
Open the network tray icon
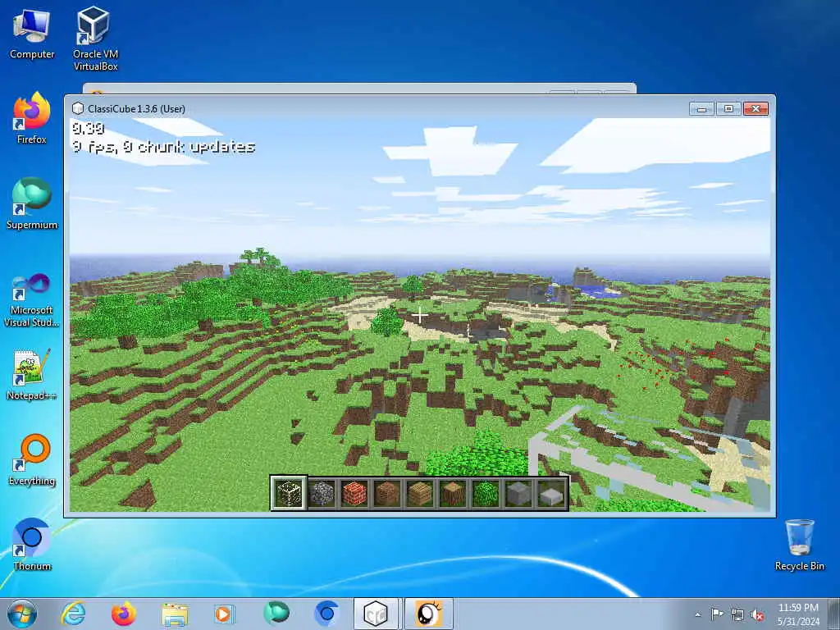tap(737, 614)
